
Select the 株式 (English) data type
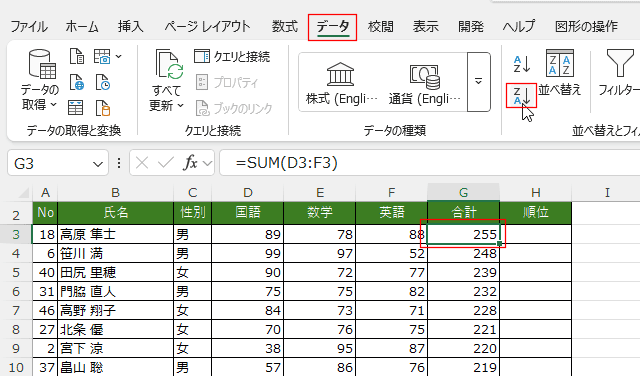click(341, 83)
